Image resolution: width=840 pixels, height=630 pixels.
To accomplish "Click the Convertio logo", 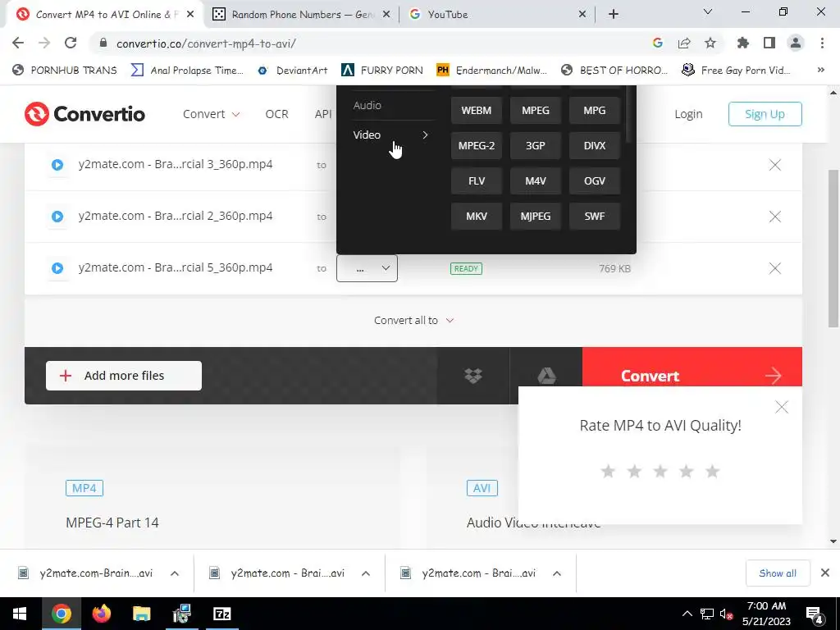I will (84, 114).
